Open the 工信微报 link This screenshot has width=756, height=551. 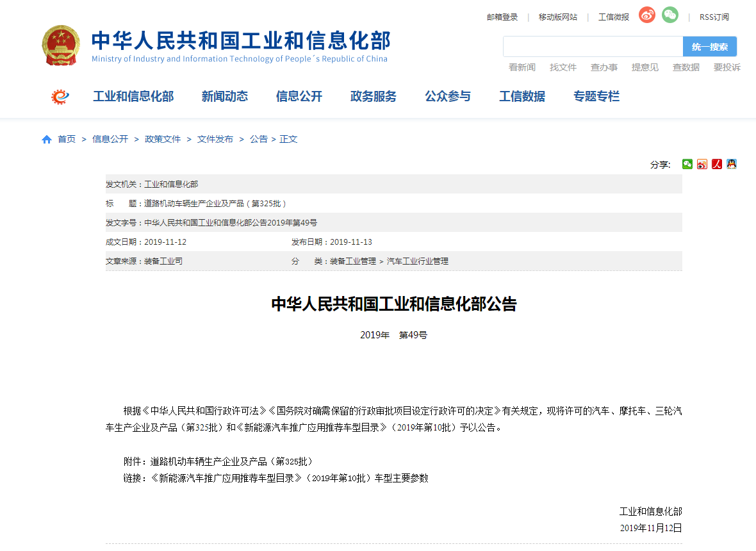click(613, 17)
